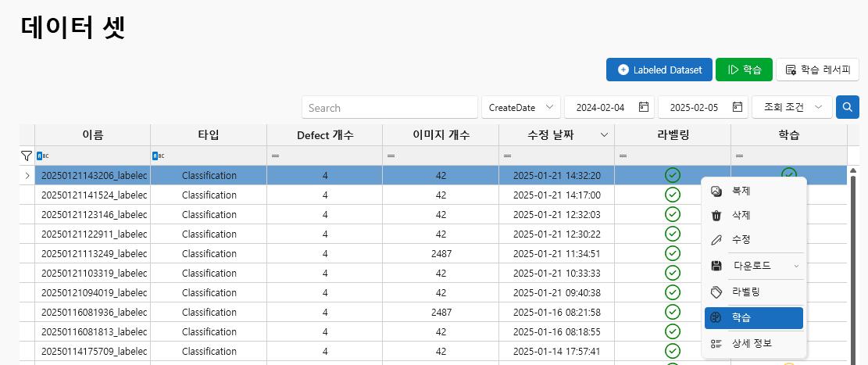The width and height of the screenshot is (868, 365).
Task: Click the scrollbar up arrow of the table
Action: pyautogui.click(x=852, y=170)
